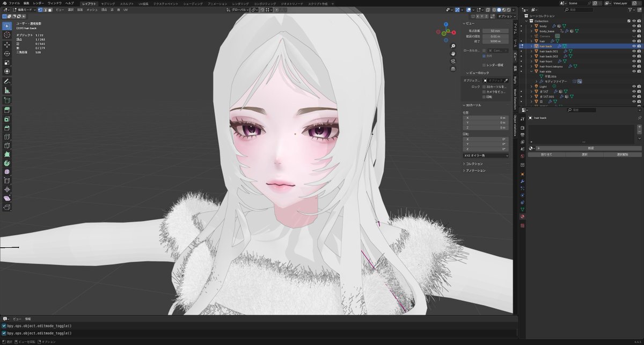
Task: Switch to the モデリング workspace tab
Action: 107,2
